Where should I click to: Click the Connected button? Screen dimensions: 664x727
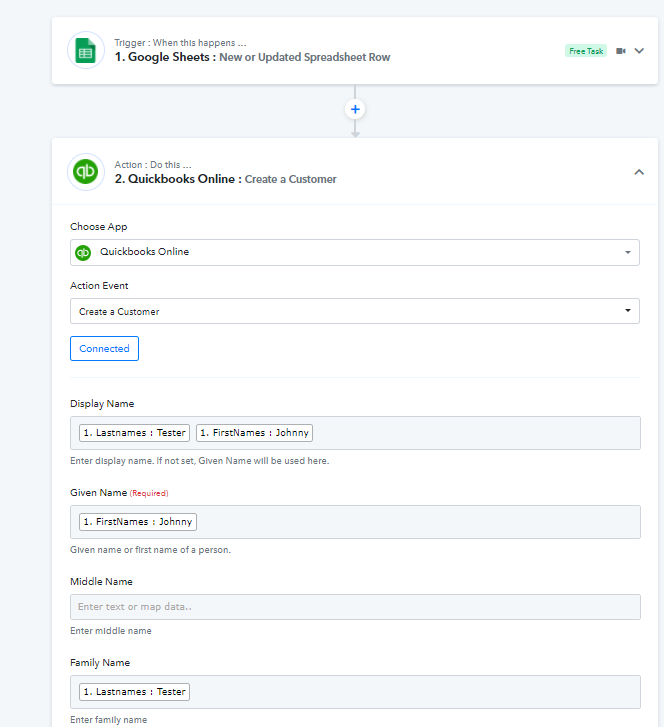coord(104,349)
